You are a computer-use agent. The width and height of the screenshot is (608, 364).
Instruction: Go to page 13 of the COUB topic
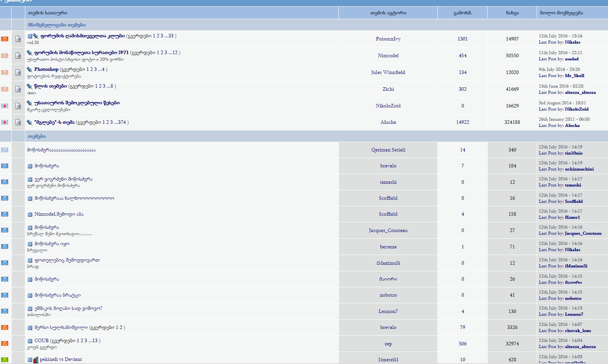click(95, 341)
